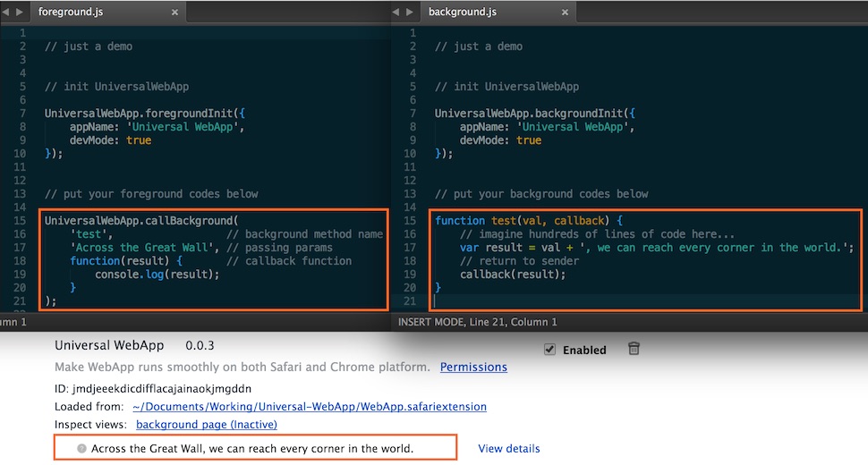
Task: Delete extension using the trash icon
Action: (634, 349)
